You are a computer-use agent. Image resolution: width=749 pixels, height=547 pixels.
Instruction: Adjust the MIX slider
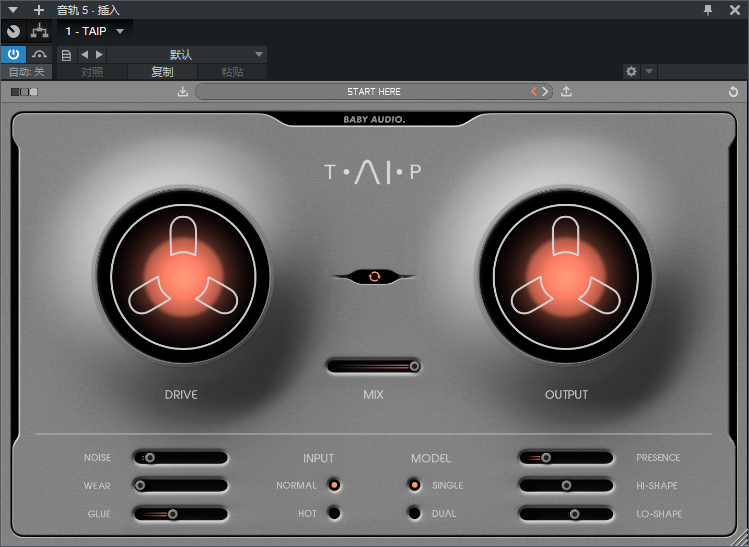point(374,366)
